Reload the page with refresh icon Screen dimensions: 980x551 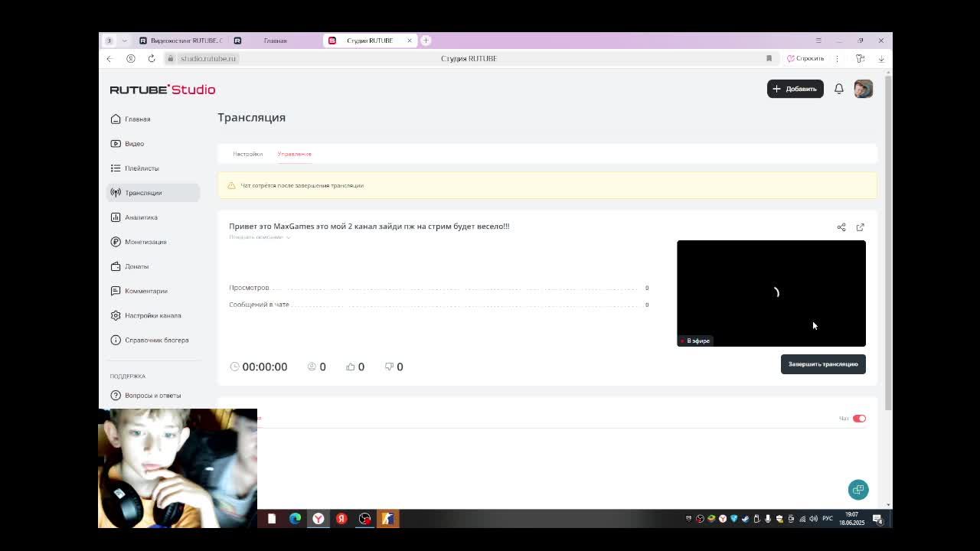[152, 58]
